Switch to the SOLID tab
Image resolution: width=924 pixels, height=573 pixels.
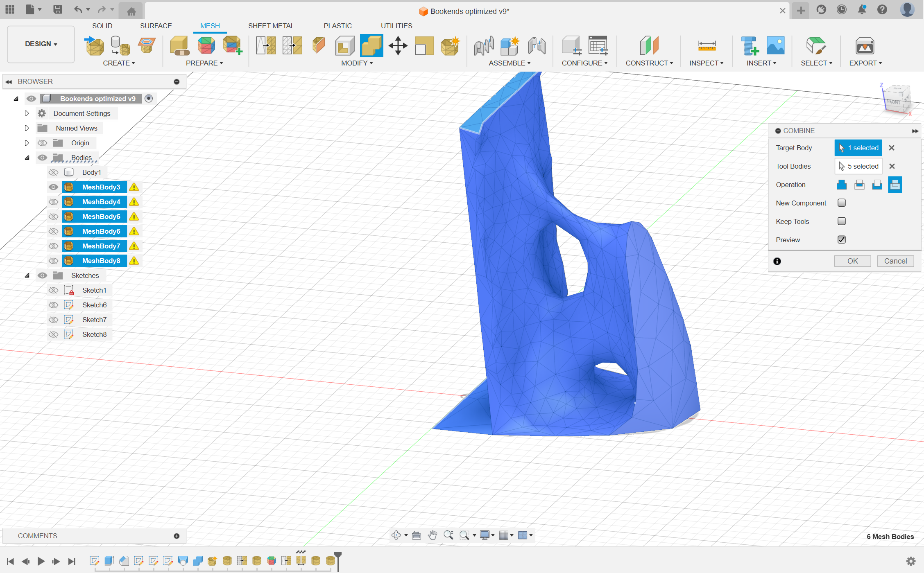(x=102, y=26)
